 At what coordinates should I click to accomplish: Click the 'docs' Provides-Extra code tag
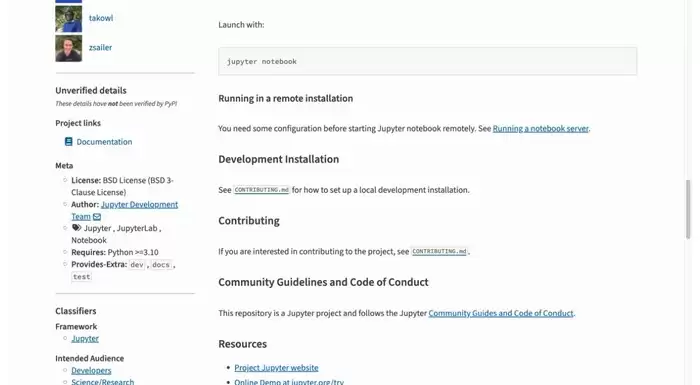(x=161, y=265)
